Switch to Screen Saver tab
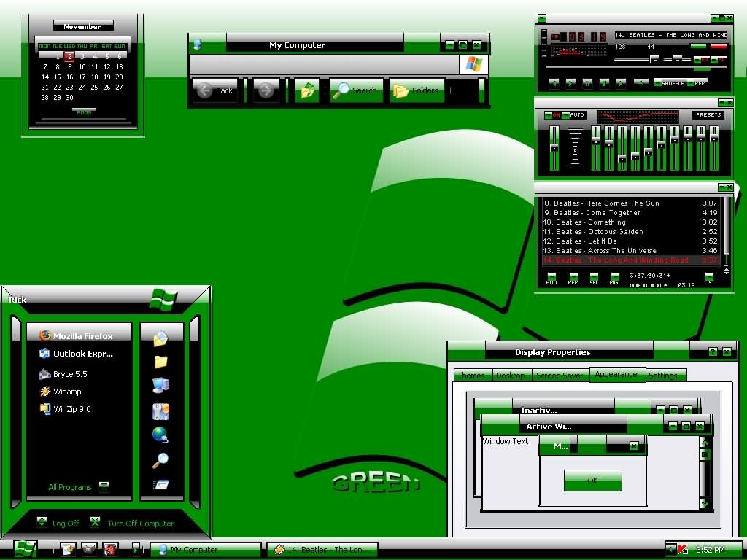This screenshot has width=747, height=560. pos(560,376)
